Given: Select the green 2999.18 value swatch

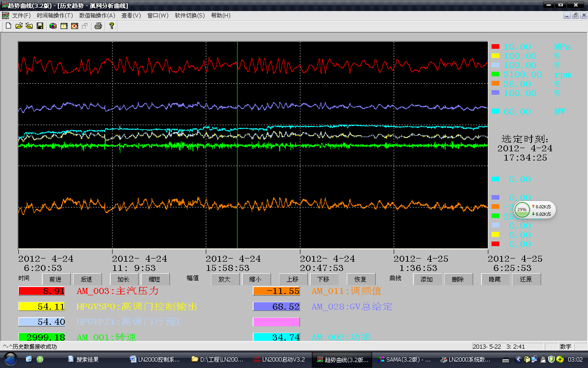Looking at the screenshot, I should coord(42,337).
